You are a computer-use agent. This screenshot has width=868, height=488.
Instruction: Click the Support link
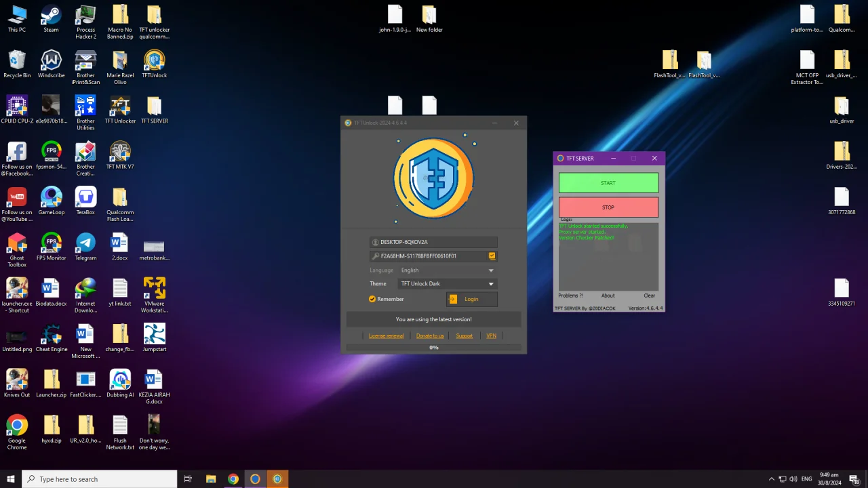(x=465, y=336)
